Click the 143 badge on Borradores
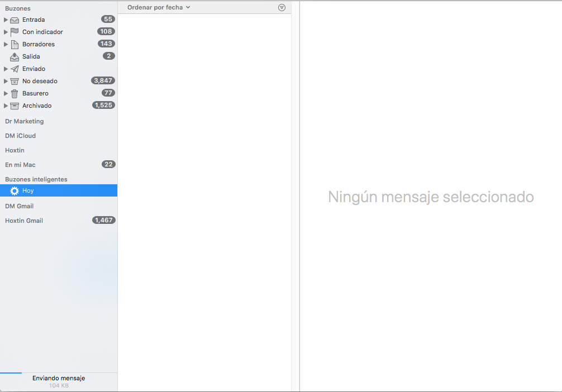 106,44
